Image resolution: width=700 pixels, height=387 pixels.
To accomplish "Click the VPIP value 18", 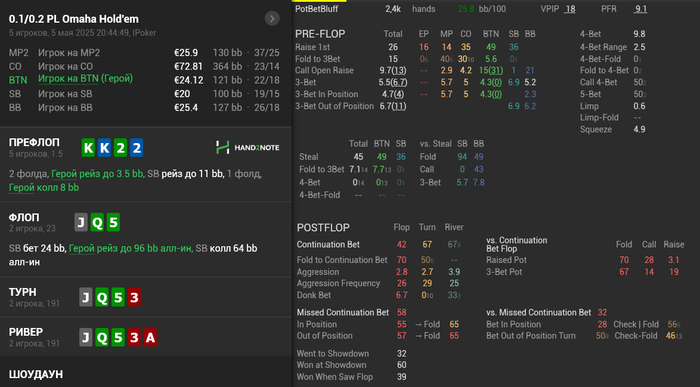I will coord(570,9).
